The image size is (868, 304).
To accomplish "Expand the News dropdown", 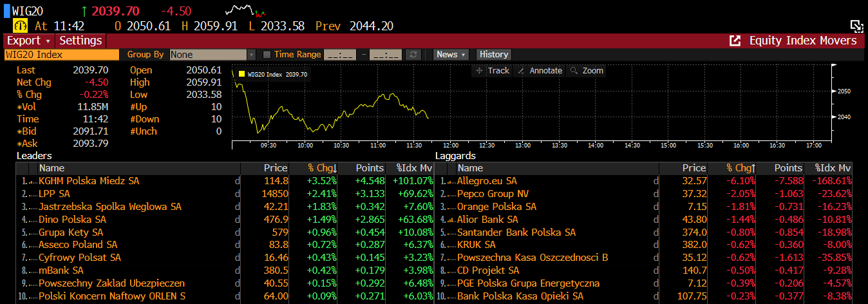I will point(451,55).
